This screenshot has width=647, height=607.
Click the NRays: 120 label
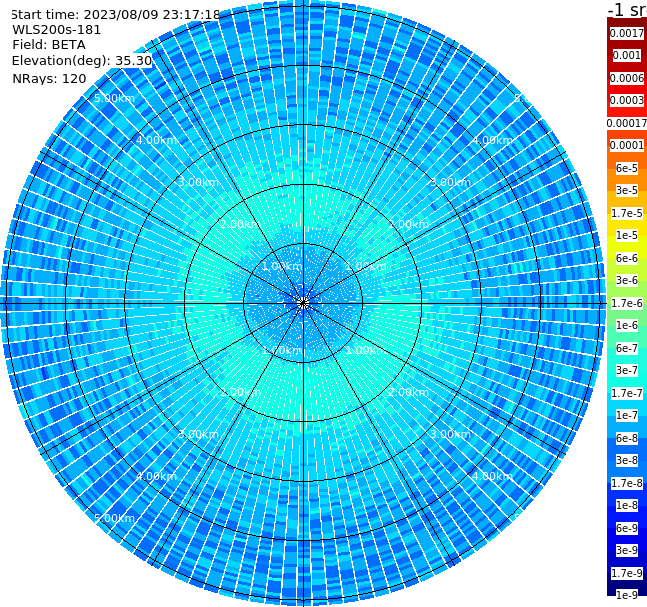point(49,78)
